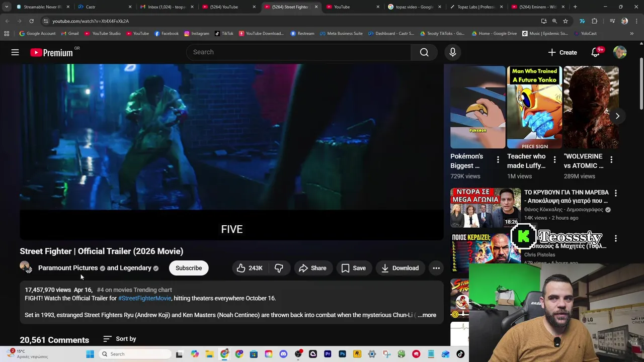644x362 pixels.
Task: Open the Pokémon's Biggest short thumbnail
Action: click(x=478, y=108)
